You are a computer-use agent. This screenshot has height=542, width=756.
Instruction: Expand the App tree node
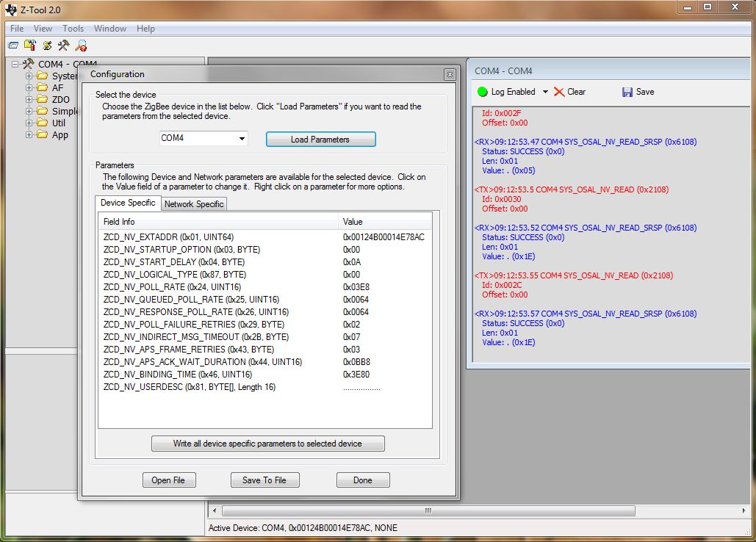click(29, 134)
